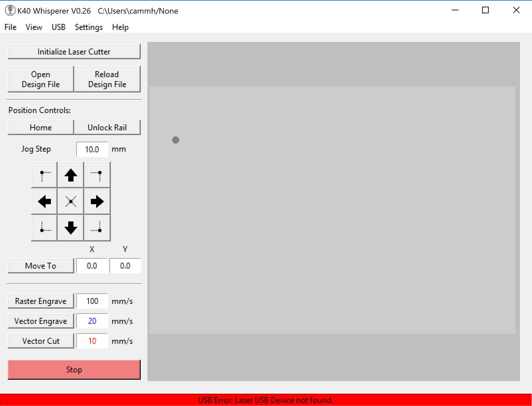
Task: Jog laser head left with arrow
Action: point(44,202)
